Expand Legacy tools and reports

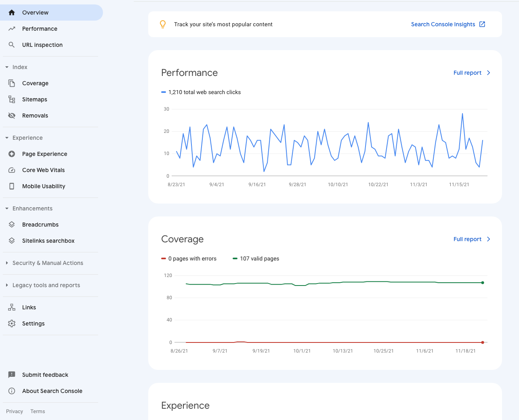click(7, 285)
